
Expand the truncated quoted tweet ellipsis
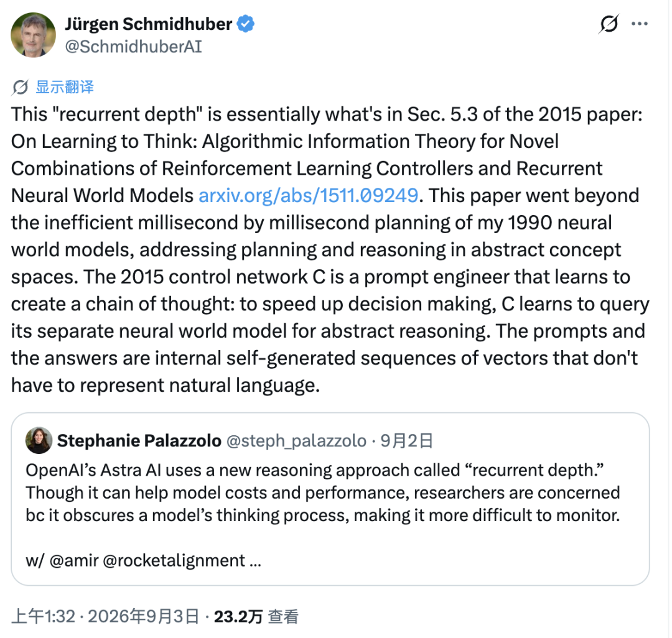click(256, 562)
